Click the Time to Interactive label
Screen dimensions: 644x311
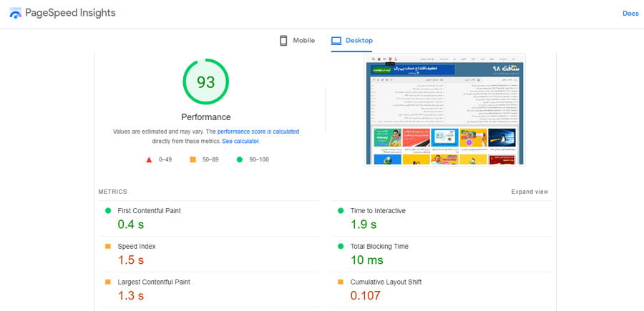(378, 210)
